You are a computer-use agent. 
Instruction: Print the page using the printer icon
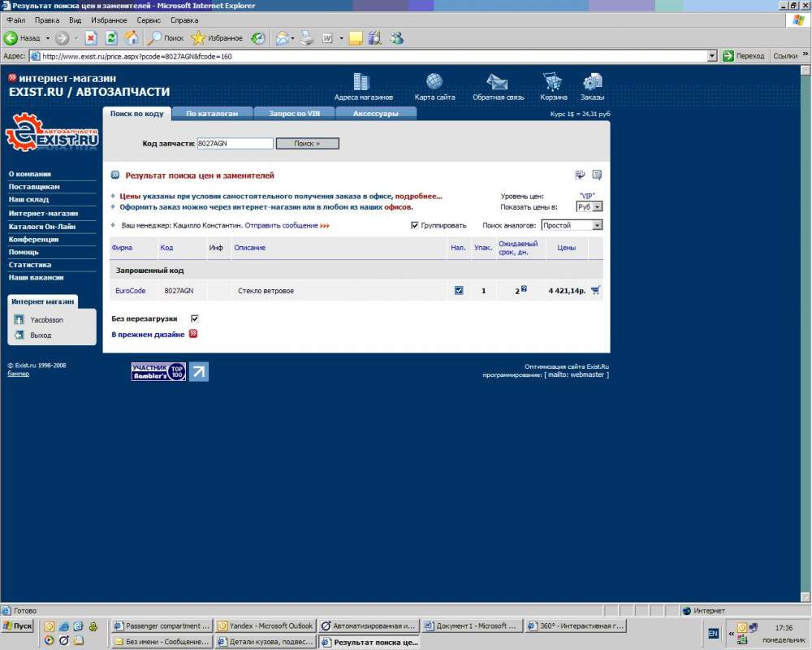tap(308, 38)
